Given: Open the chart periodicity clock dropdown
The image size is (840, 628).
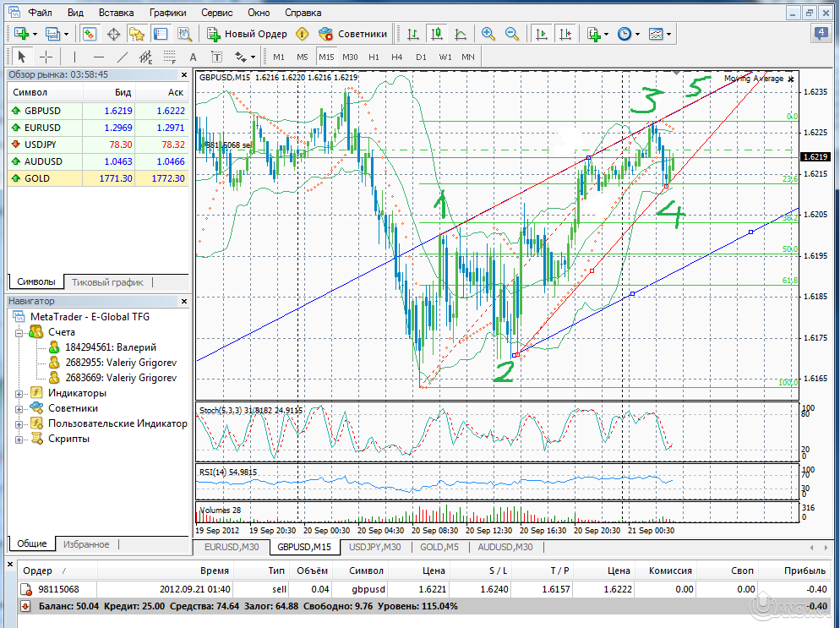Looking at the screenshot, I should pos(628,34).
